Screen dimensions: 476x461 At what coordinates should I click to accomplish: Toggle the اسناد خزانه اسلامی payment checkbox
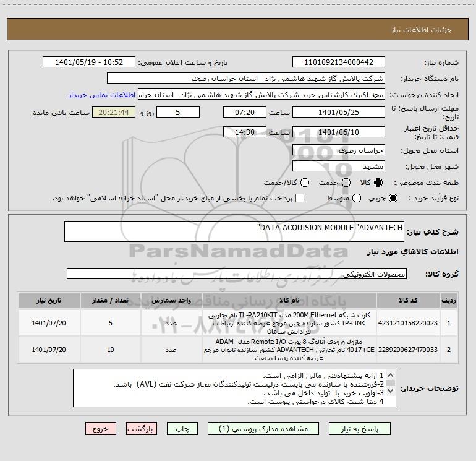point(300,198)
